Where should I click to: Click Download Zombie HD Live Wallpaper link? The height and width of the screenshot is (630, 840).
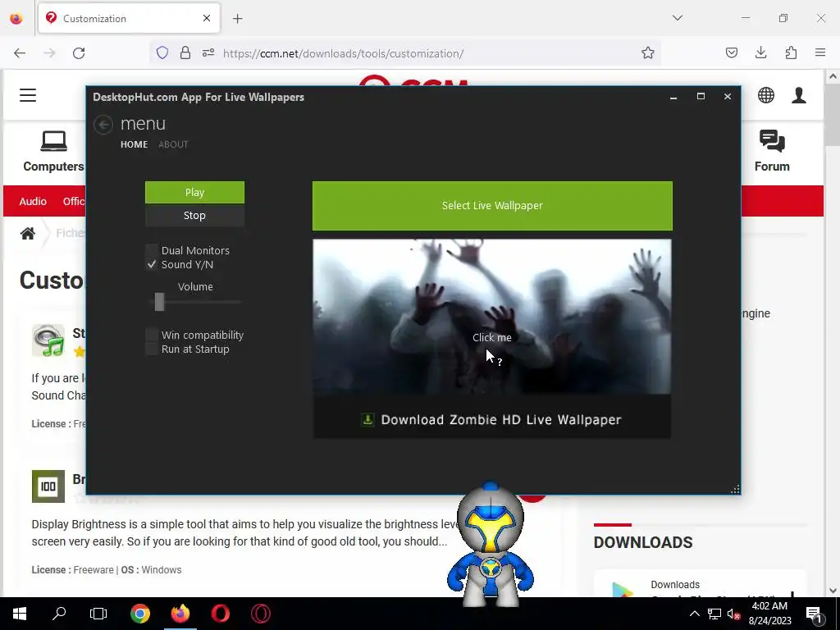point(501,419)
